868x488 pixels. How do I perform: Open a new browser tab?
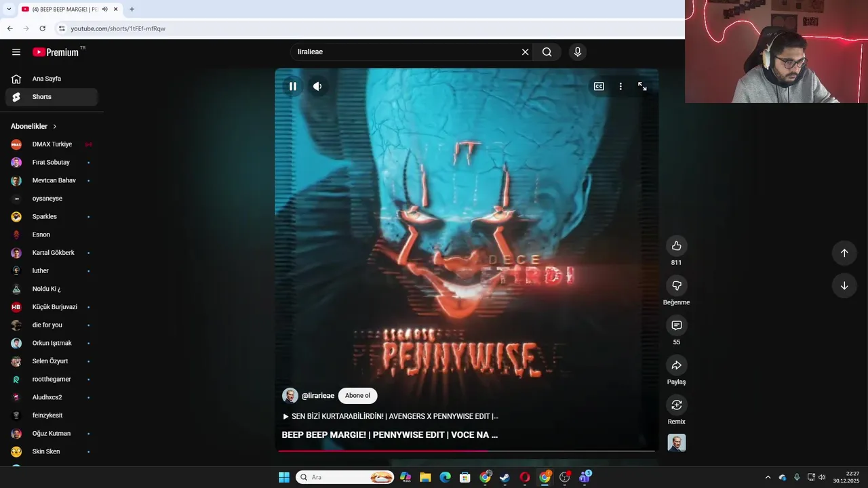click(x=132, y=9)
